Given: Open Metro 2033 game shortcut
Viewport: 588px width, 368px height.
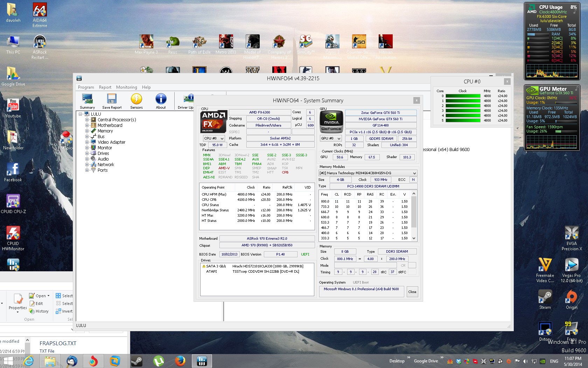Looking at the screenshot, I should tap(226, 44).
